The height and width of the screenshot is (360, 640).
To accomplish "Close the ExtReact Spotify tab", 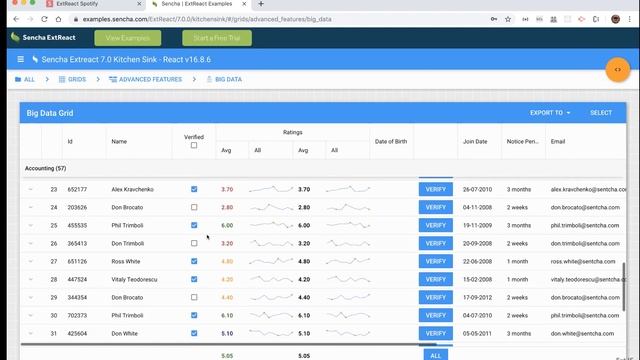I will click(139, 4).
